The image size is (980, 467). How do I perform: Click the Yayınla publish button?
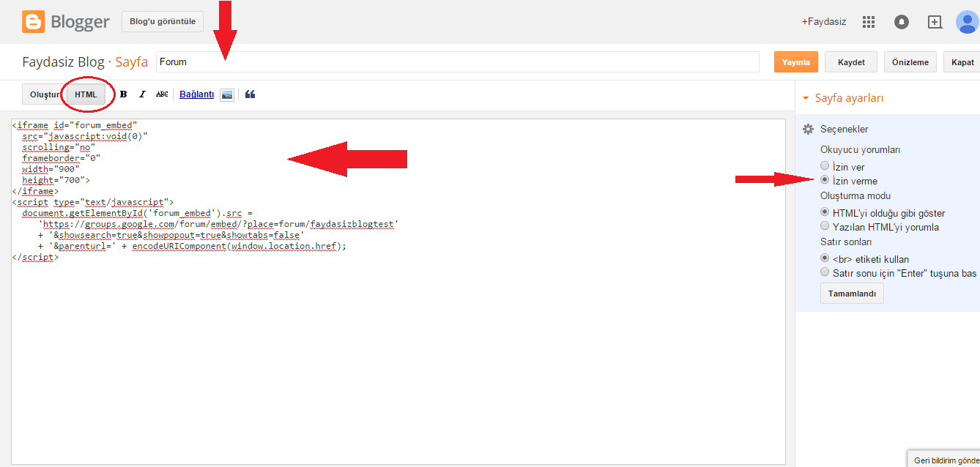click(795, 62)
